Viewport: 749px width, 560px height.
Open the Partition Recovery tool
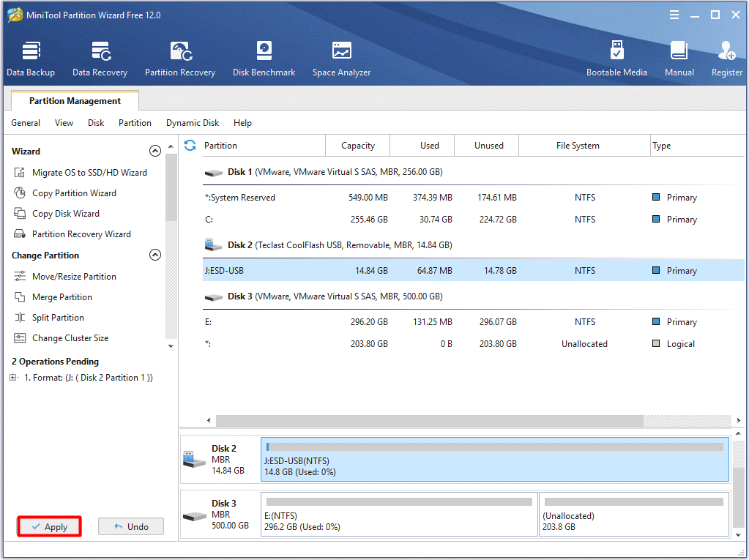(180, 59)
